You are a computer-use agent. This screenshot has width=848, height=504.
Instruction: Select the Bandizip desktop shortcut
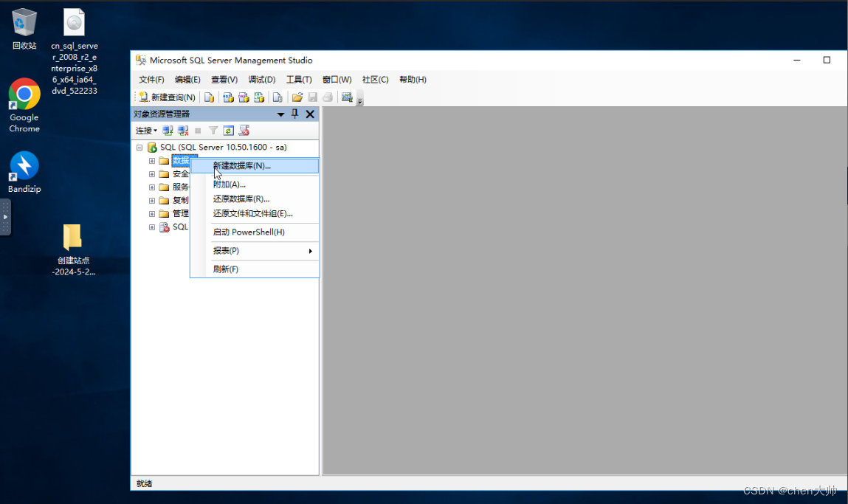click(24, 172)
